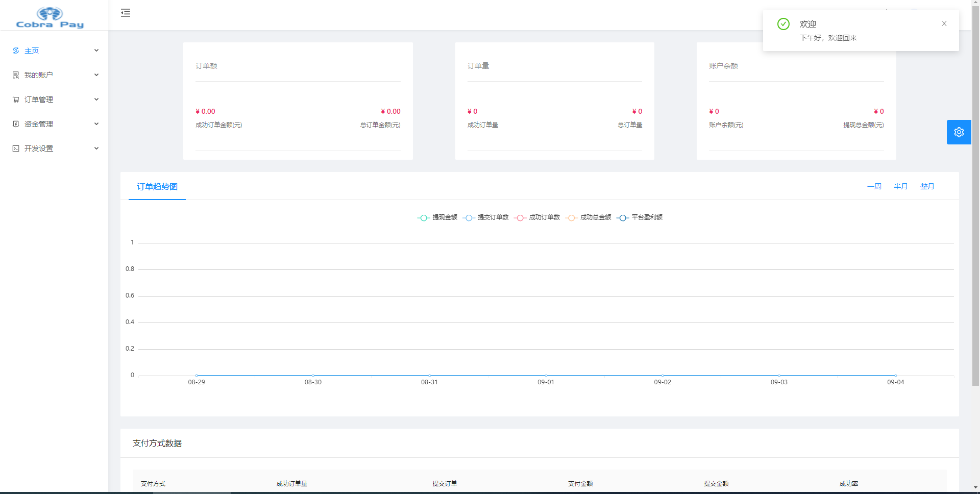Show 一周 range on trend chart
This screenshot has width=980, height=494.
click(874, 186)
